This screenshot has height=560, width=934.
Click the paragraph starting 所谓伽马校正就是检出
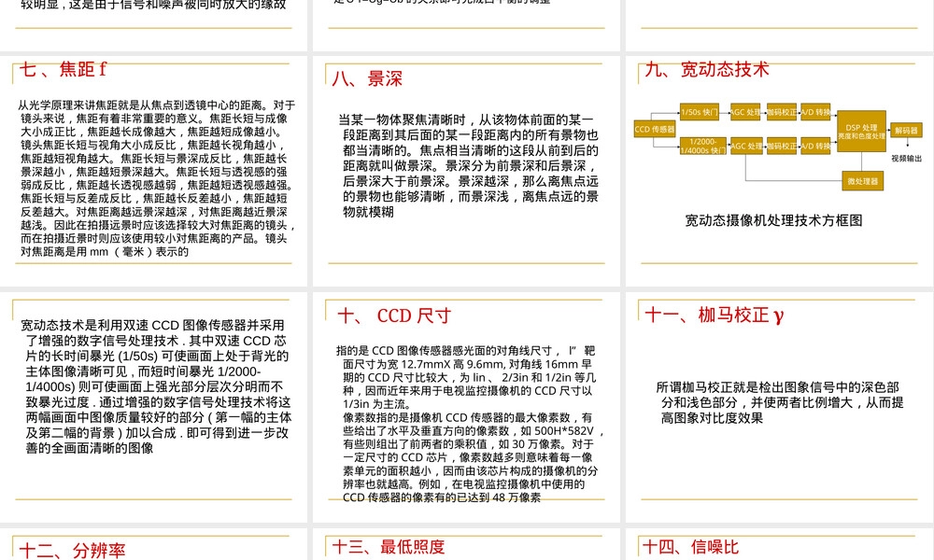(x=780, y=403)
